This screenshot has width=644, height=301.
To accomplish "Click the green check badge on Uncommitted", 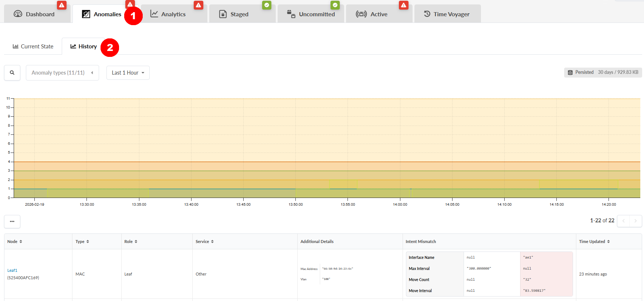I will click(x=335, y=5).
